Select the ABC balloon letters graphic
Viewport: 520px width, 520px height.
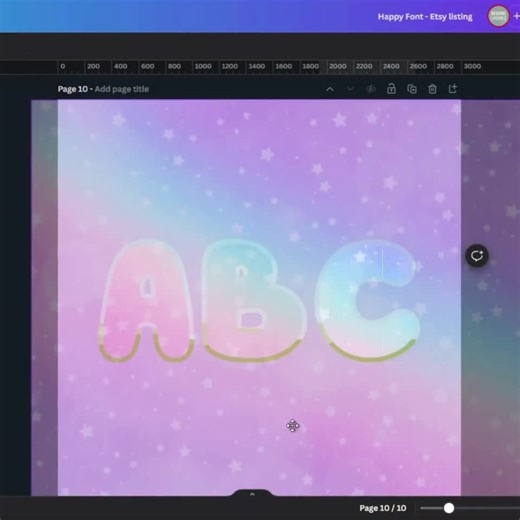259,301
